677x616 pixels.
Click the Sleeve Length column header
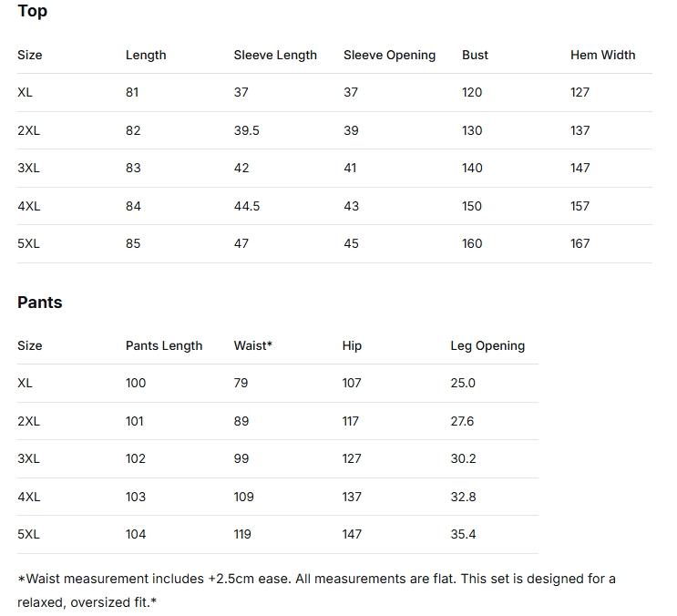[x=275, y=55]
